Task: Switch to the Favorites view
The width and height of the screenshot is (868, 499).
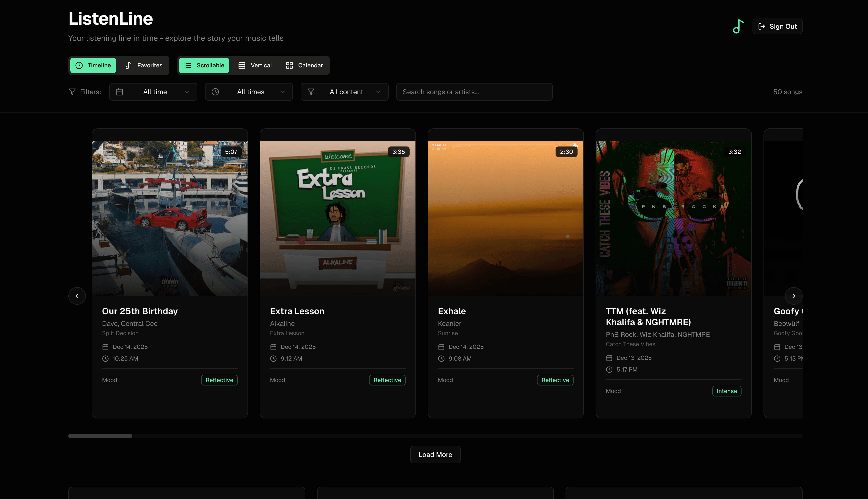Action: pyautogui.click(x=144, y=65)
